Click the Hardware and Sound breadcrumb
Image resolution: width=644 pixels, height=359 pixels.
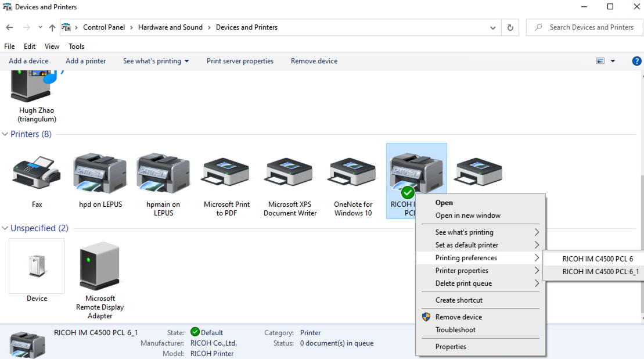click(x=171, y=27)
